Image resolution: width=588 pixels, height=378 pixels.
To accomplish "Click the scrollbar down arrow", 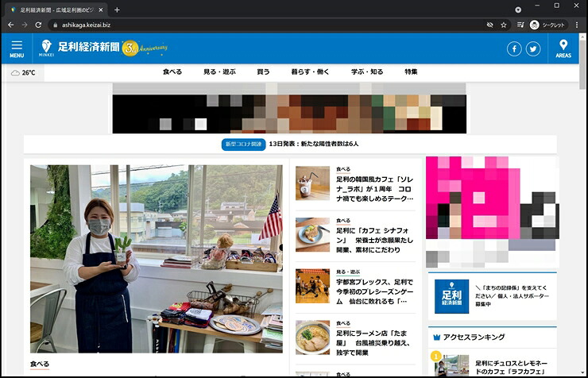I will point(582,372).
